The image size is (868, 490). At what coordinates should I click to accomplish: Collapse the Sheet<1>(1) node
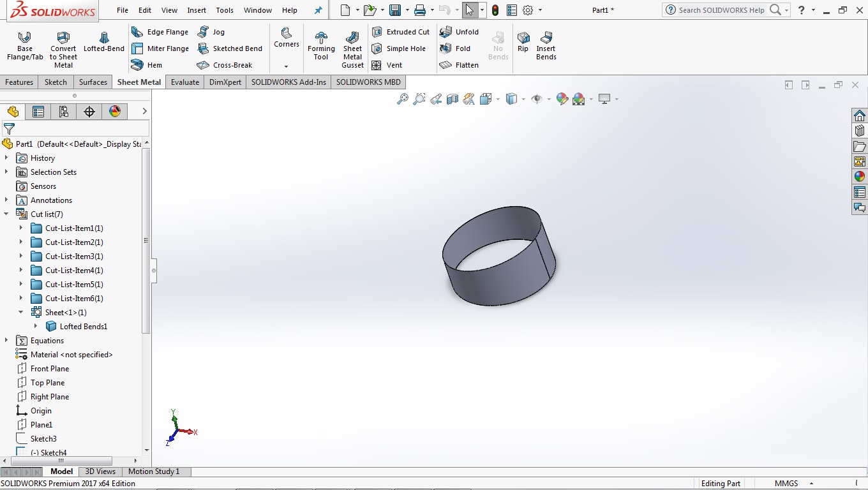(x=21, y=313)
